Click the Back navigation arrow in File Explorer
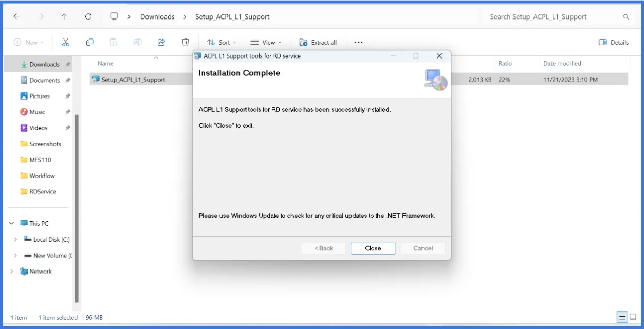644x329 pixels. 16,16
